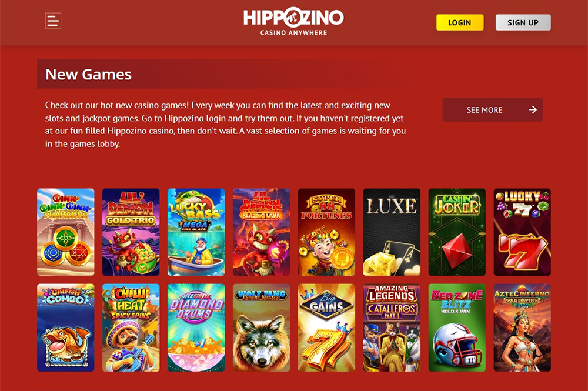Select Lil Demon Blazing Lava tile

click(262, 232)
